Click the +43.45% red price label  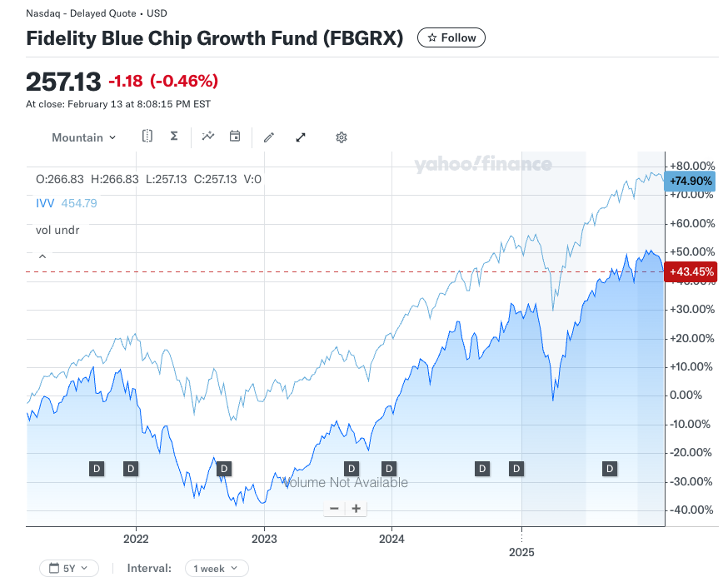click(691, 272)
